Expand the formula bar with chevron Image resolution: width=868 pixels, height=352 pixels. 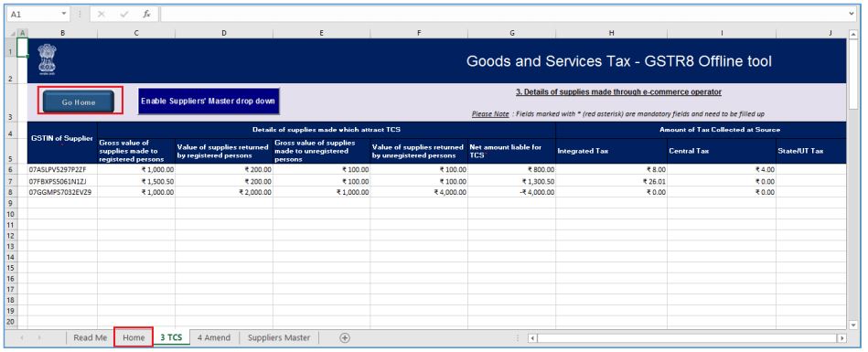click(x=852, y=14)
